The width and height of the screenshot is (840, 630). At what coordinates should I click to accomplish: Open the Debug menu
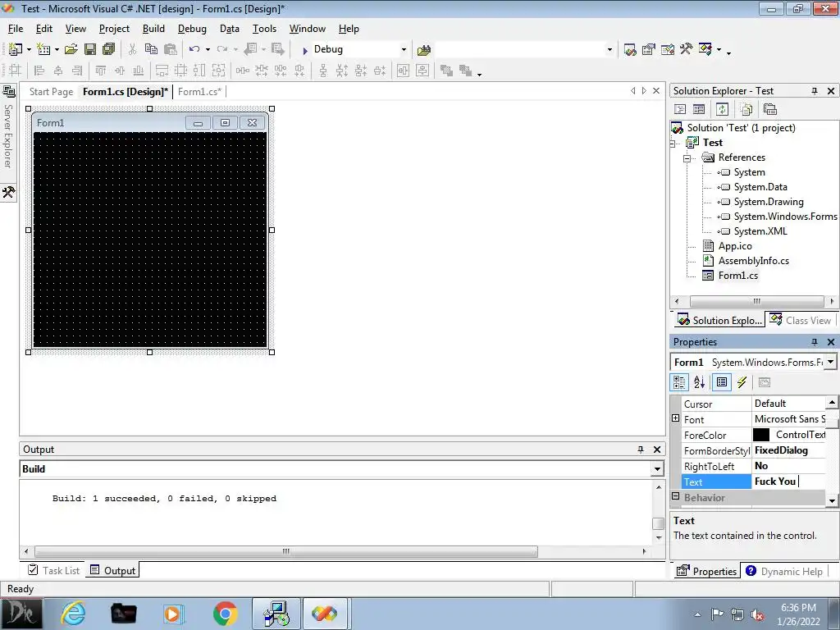coord(192,29)
